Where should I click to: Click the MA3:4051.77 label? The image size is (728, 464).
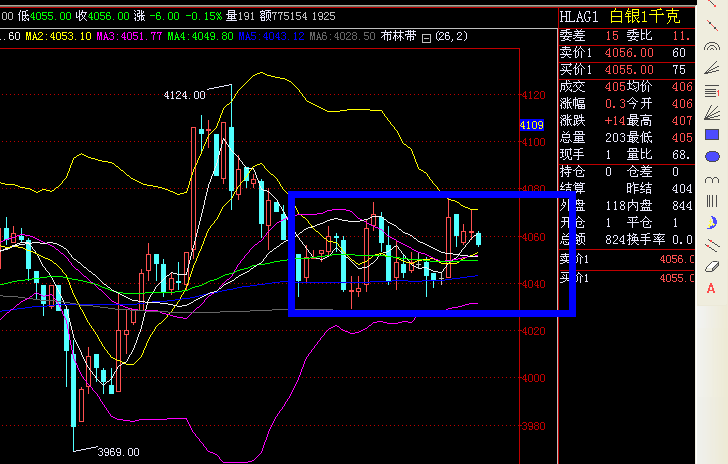[x=130, y=36]
